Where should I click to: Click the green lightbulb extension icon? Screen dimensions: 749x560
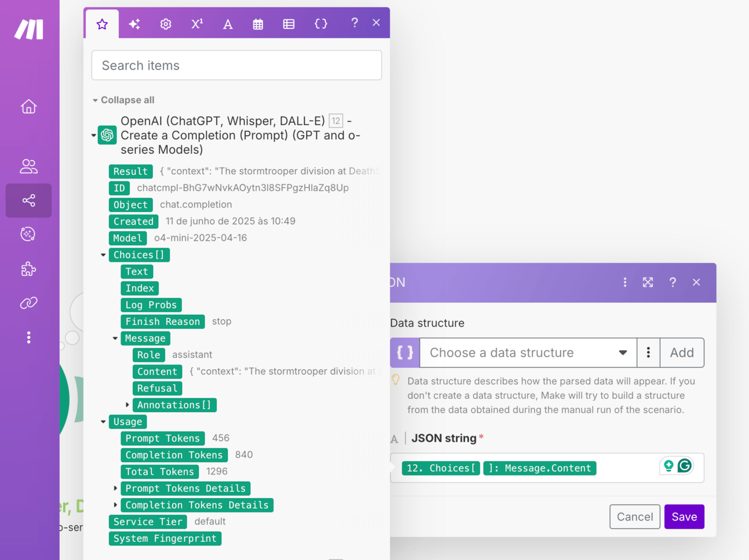point(668,466)
